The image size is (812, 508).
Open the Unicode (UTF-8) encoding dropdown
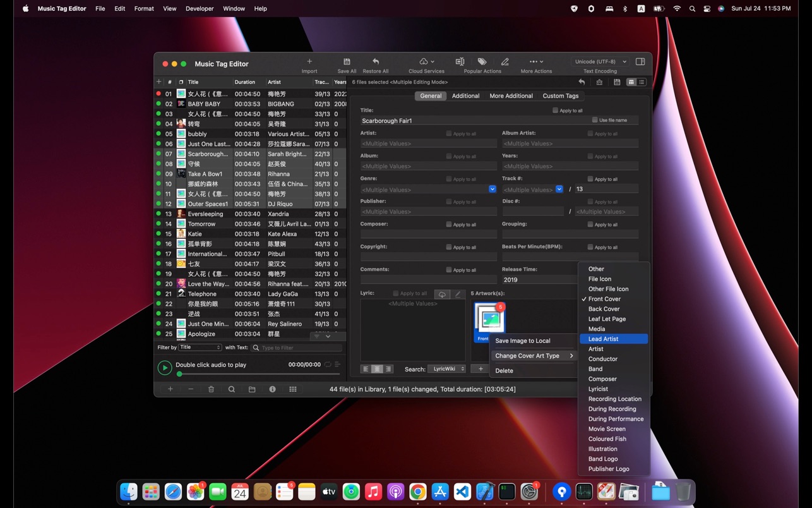pos(600,62)
